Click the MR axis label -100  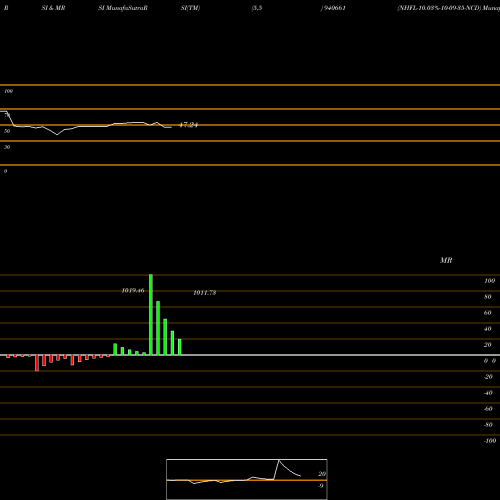point(490,441)
